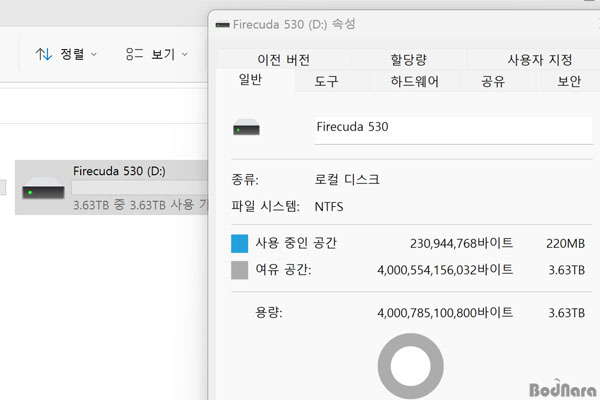Click the drive icon beside the name field

point(246,127)
